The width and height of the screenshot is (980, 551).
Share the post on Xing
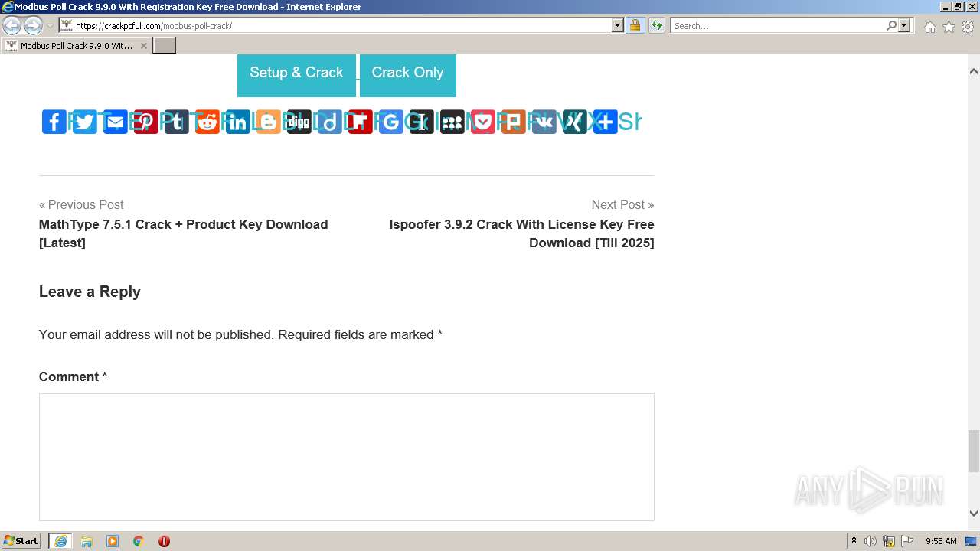click(x=575, y=122)
